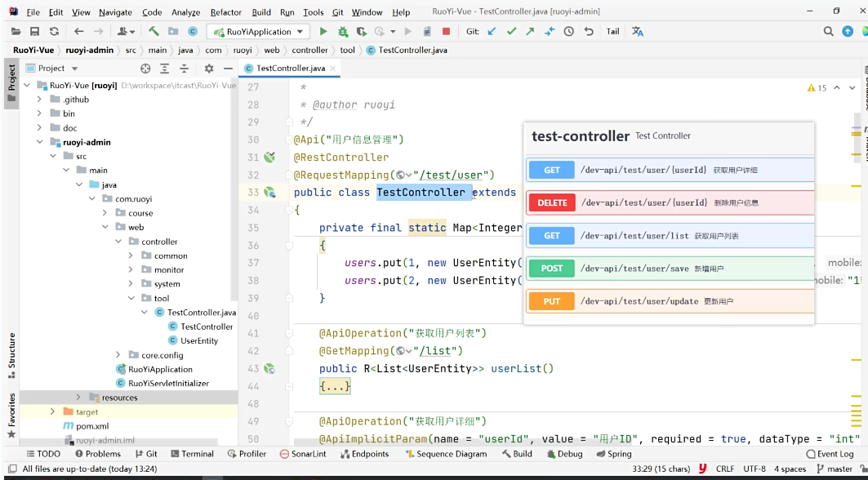The height and width of the screenshot is (480, 868).
Task: Click gutter endpoint icon on line 43
Action: coord(269,368)
